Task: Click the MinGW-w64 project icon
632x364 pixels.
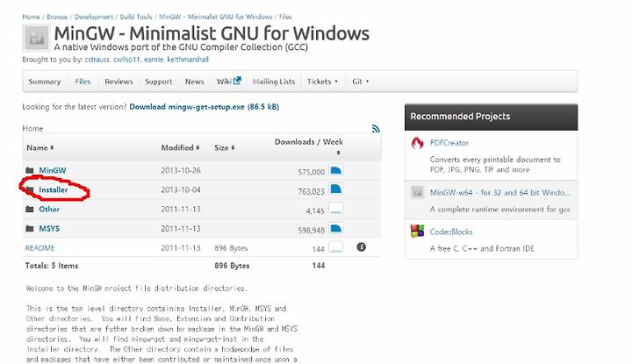Action: [x=417, y=192]
